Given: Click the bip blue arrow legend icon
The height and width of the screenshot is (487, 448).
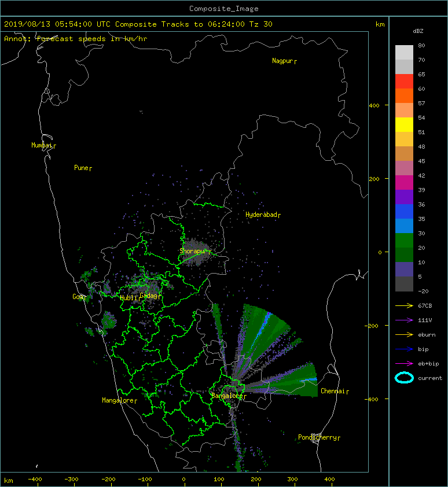Looking at the screenshot, I should point(404,349).
